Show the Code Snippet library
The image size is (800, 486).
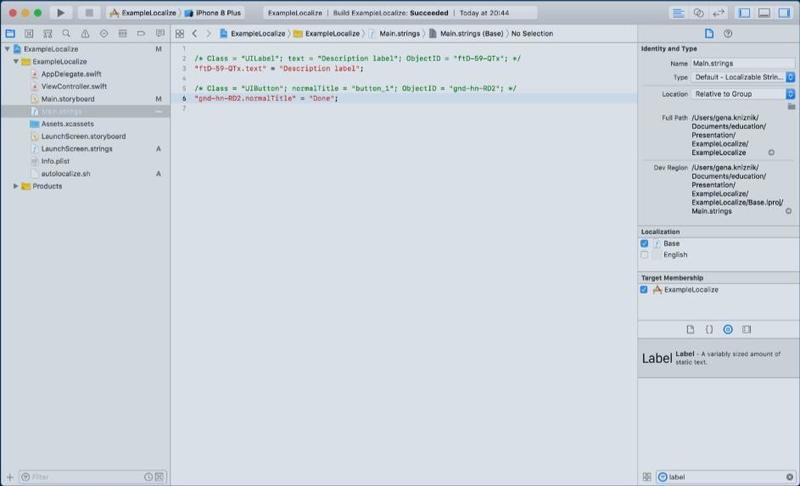tap(709, 329)
